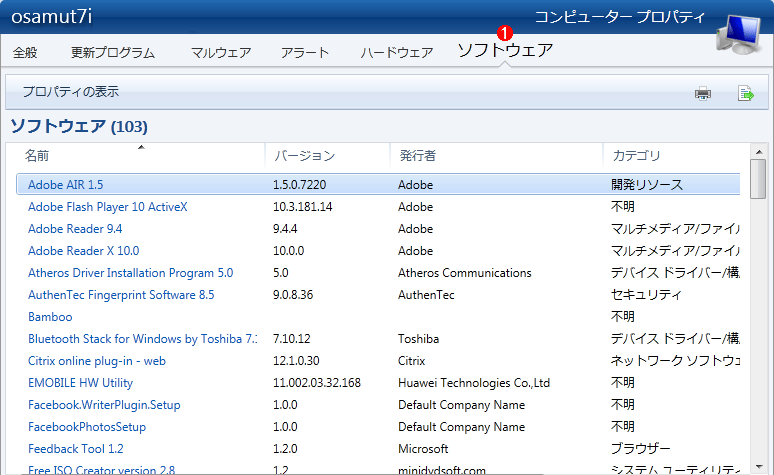The height and width of the screenshot is (475, 774).
Task: Open Feedback Tool 1.2 link
Action: pyautogui.click(x=76, y=449)
